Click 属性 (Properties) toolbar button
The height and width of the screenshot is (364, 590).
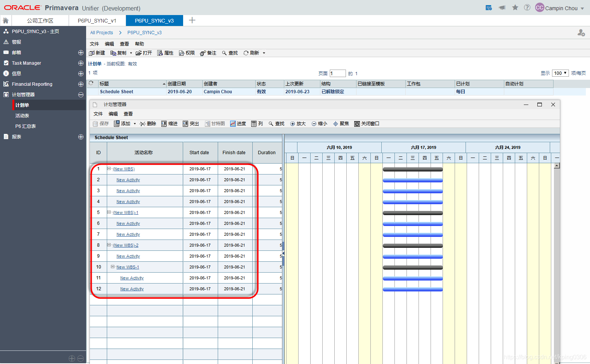coord(165,53)
